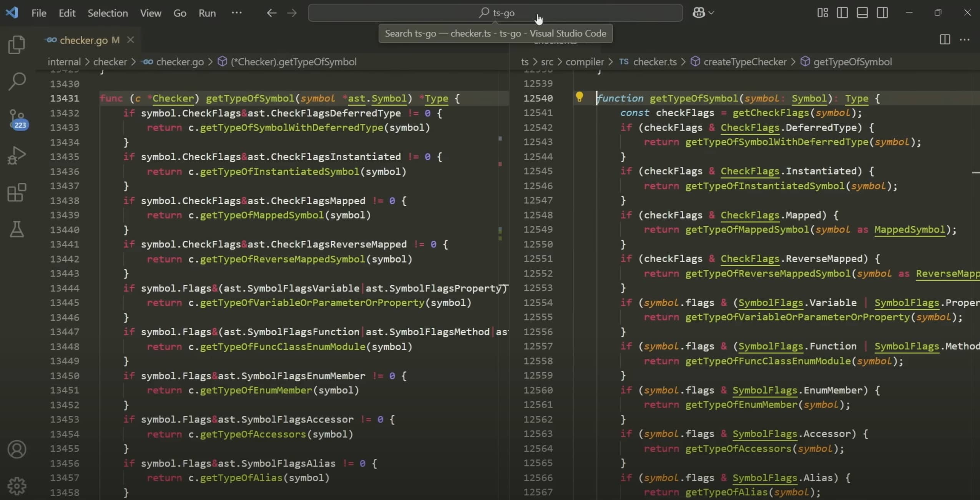Click 'compiler' in right breadcrumb
The height and width of the screenshot is (500, 980).
coord(585,62)
